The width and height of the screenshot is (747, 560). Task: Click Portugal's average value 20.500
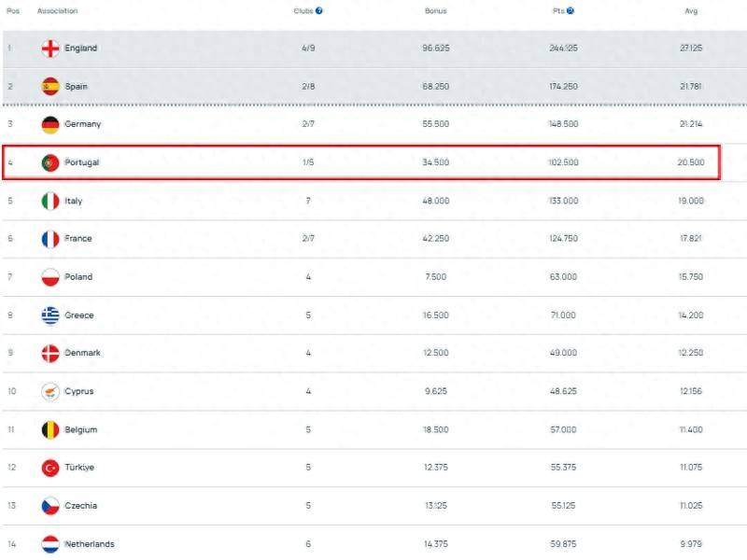point(691,162)
